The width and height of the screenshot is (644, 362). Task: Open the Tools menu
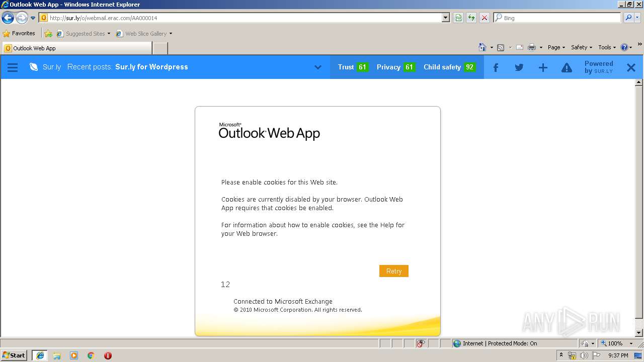coord(607,47)
